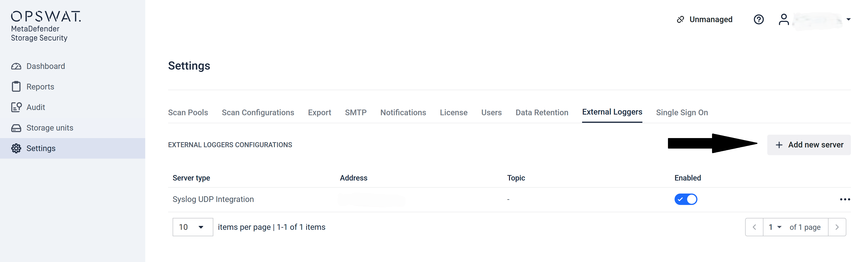The image size is (868, 262).
Task: Open Dashboard in the sidebar
Action: (72, 66)
